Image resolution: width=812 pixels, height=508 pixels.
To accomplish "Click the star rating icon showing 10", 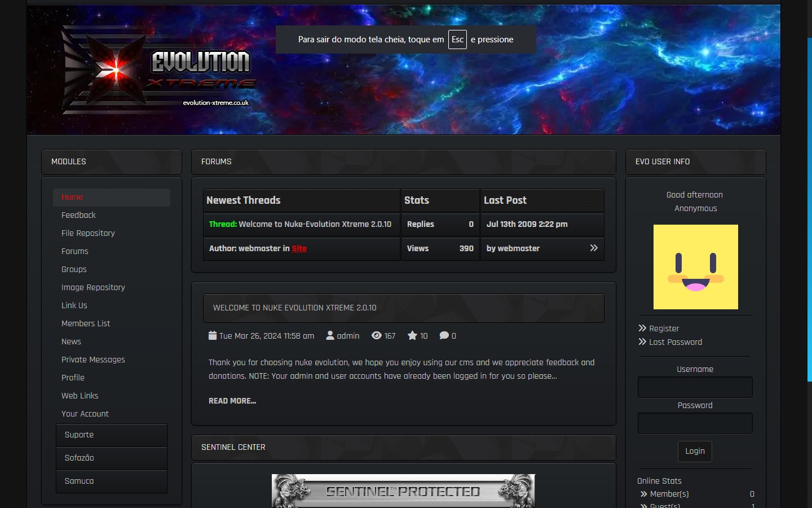I will pos(412,335).
